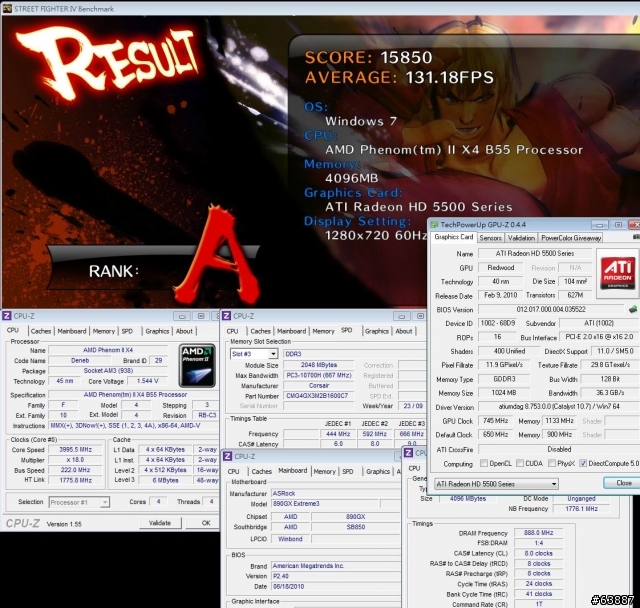Click the GPU name Redwood in GPU-Z
The height and width of the screenshot is (608, 640).
click(x=501, y=268)
